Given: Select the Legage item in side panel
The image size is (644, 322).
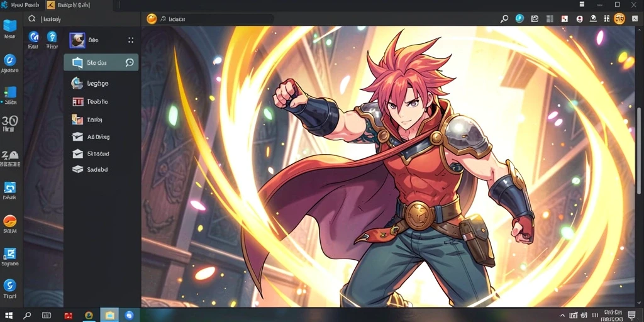Looking at the screenshot, I should tap(101, 84).
